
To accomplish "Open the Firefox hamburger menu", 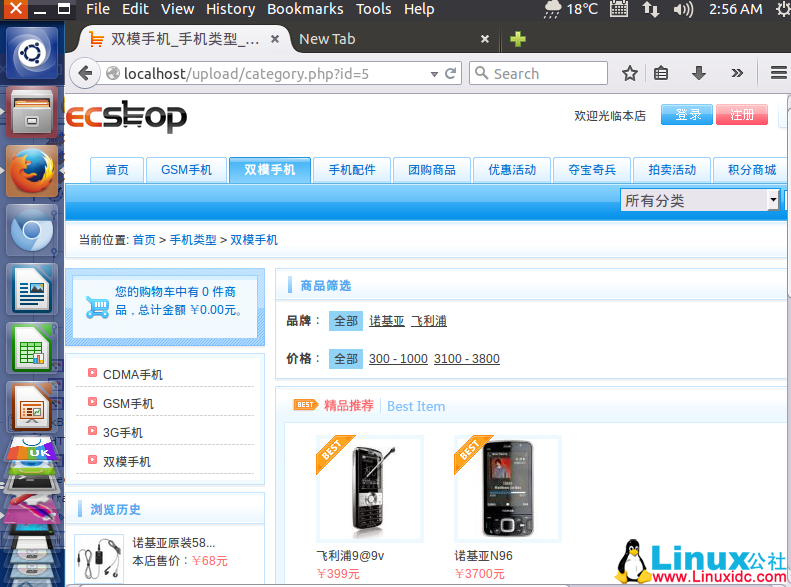I will coord(778,74).
